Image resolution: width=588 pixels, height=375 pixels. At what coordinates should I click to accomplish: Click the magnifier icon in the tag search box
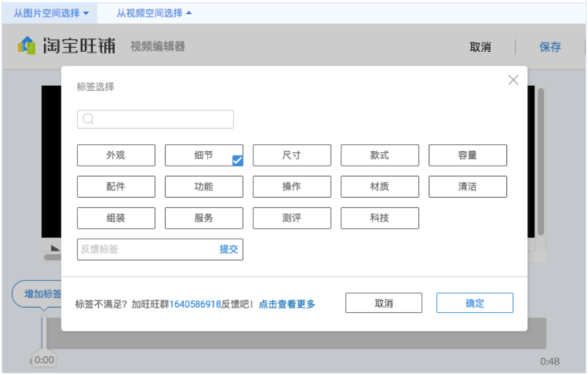click(x=88, y=118)
